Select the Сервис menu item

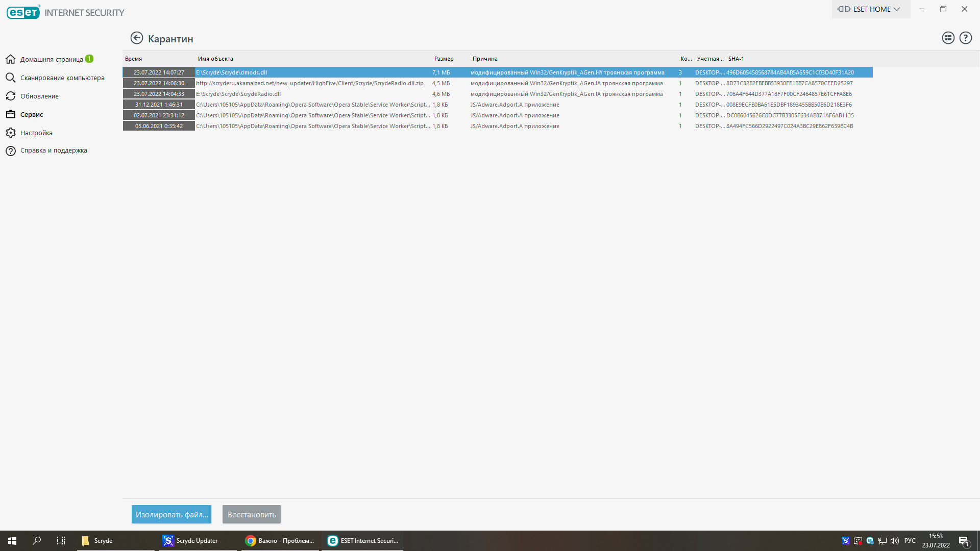pos(32,114)
